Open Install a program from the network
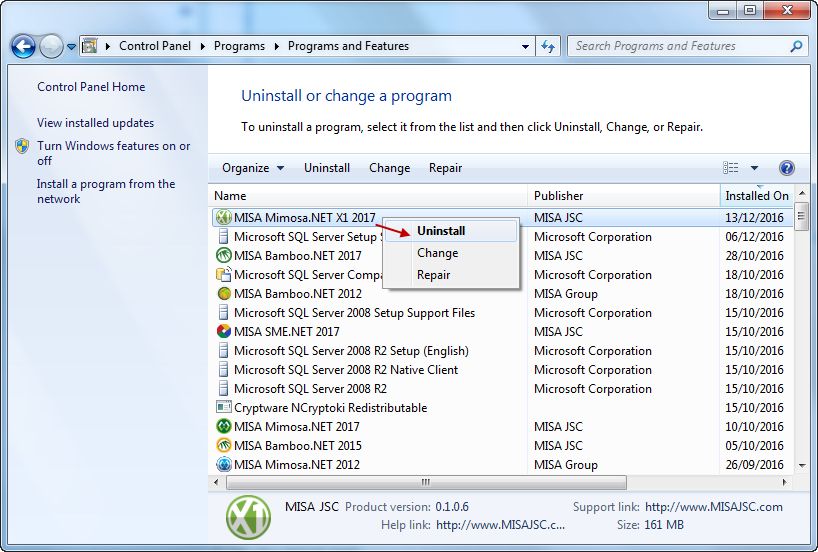 click(x=106, y=191)
